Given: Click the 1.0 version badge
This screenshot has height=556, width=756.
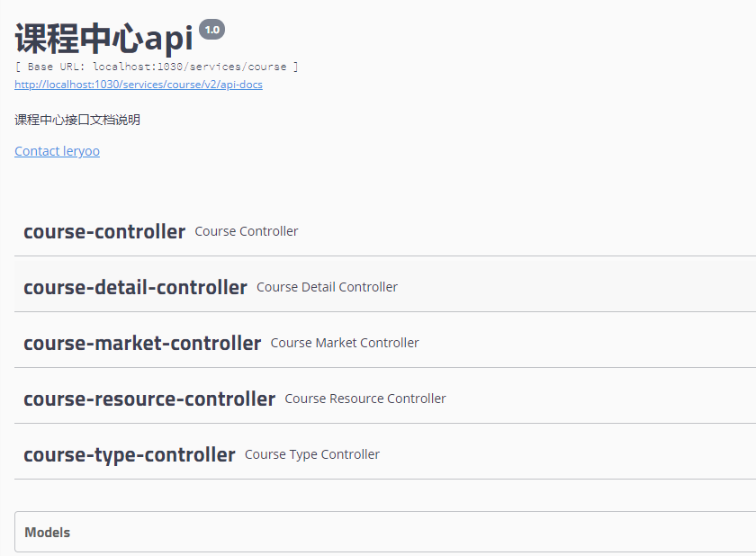Looking at the screenshot, I should [211, 30].
